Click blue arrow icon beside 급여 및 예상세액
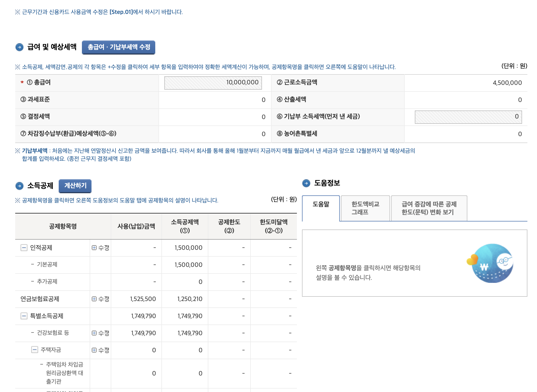Viewport: 537px width, 392px height. click(x=19, y=47)
